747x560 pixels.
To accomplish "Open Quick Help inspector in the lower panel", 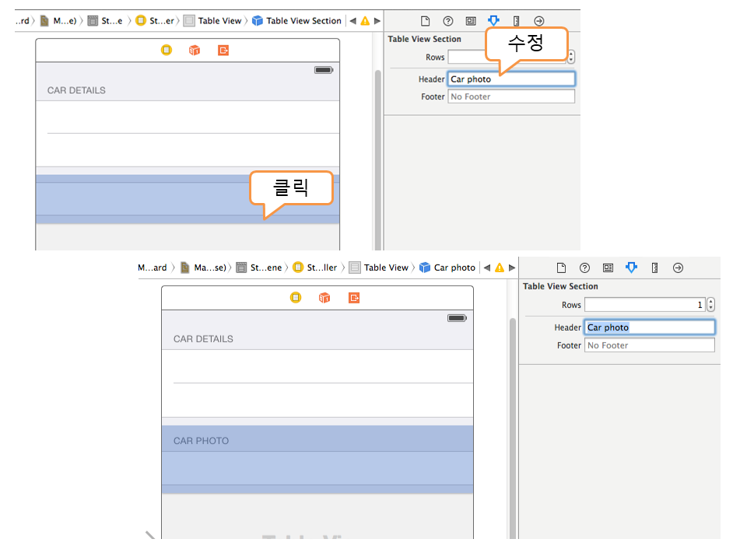I will (x=584, y=268).
